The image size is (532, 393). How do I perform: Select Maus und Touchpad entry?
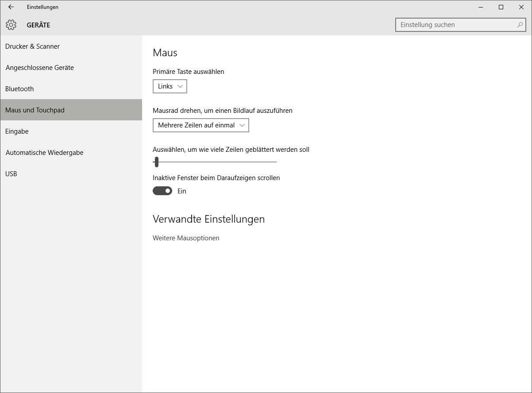coord(71,110)
